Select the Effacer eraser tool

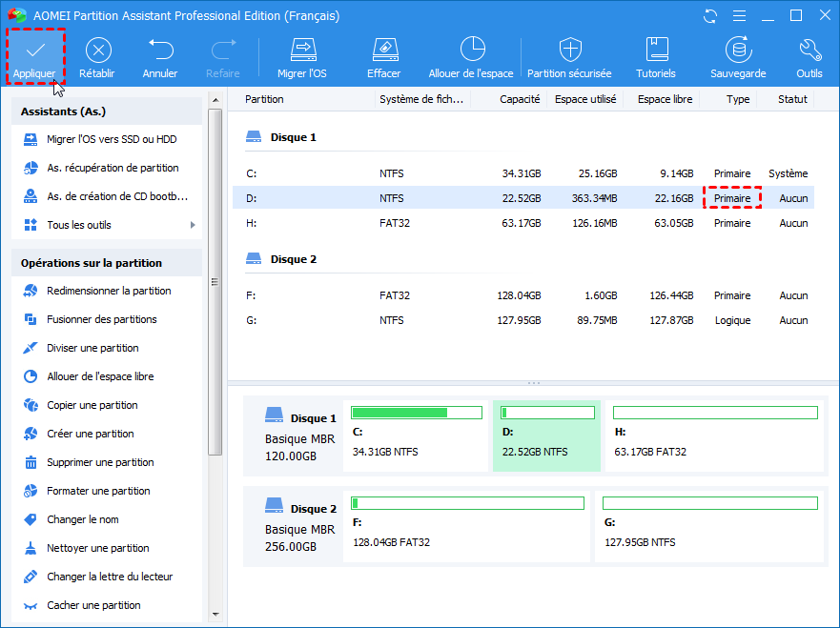click(383, 55)
